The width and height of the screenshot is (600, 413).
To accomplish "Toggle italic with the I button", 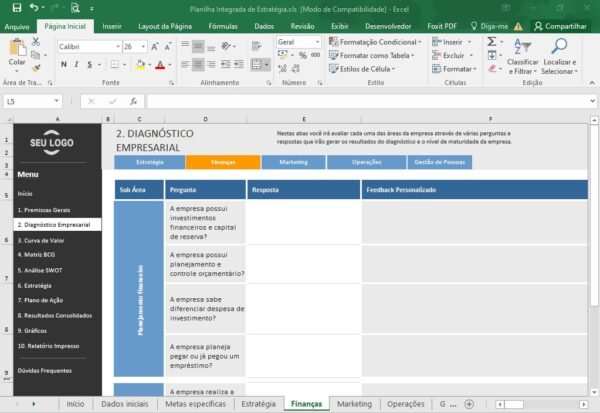I will click(x=77, y=65).
